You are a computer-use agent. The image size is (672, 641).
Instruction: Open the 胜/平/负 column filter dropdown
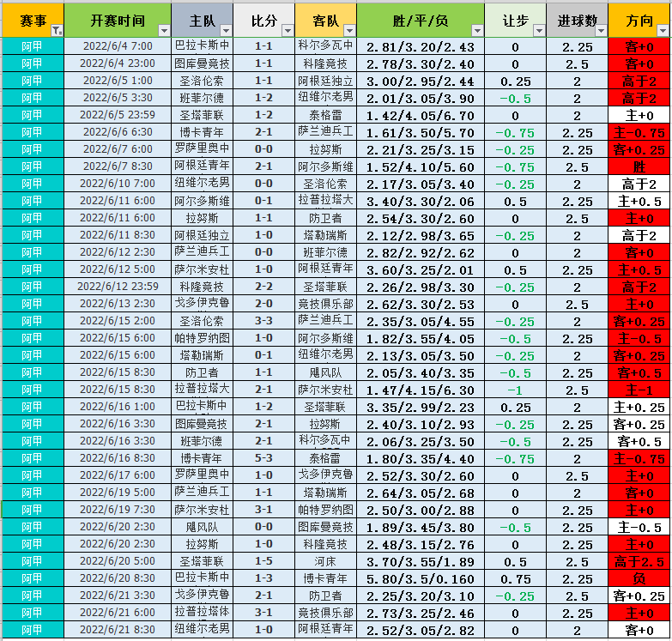click(x=475, y=31)
